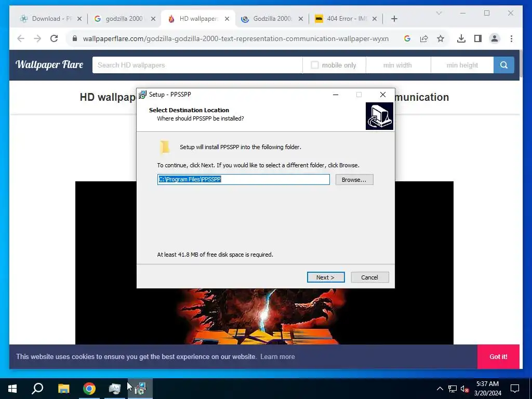
Task: Show hidden system tray icons
Action: pos(440,389)
